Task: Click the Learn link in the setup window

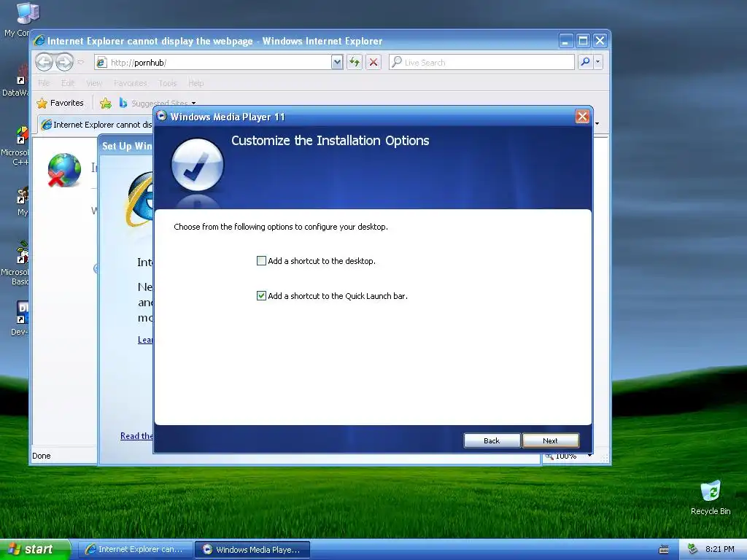Action: pos(145,340)
